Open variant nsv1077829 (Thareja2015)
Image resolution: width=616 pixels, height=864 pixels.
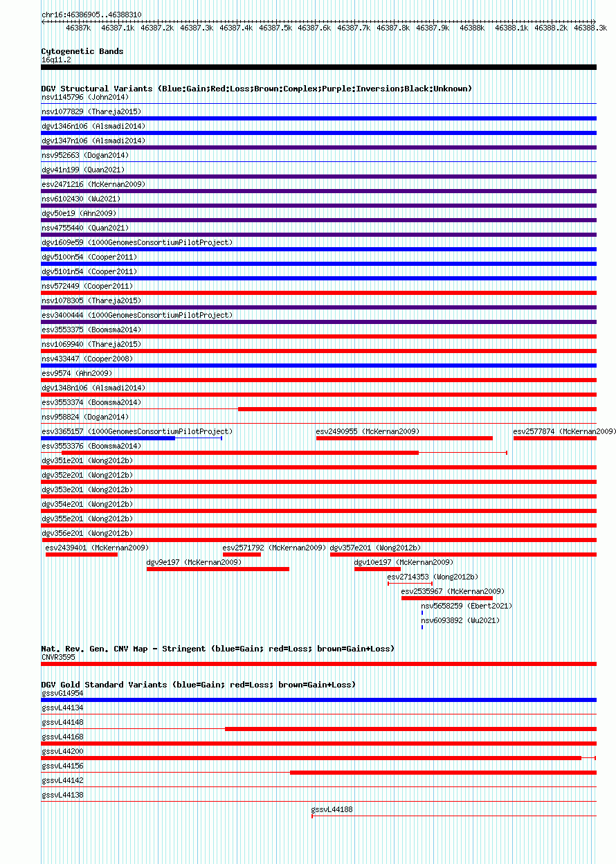(91, 112)
